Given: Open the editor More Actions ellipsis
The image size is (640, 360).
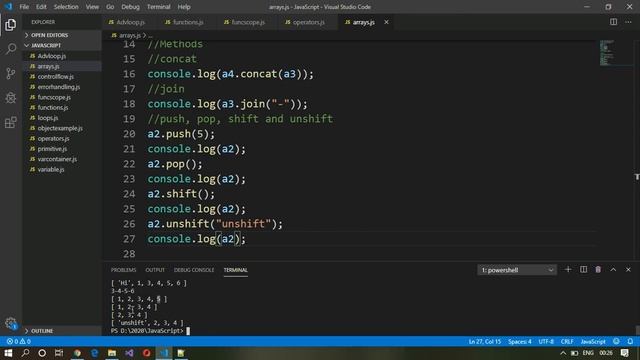Looking at the screenshot, I should 628,22.
